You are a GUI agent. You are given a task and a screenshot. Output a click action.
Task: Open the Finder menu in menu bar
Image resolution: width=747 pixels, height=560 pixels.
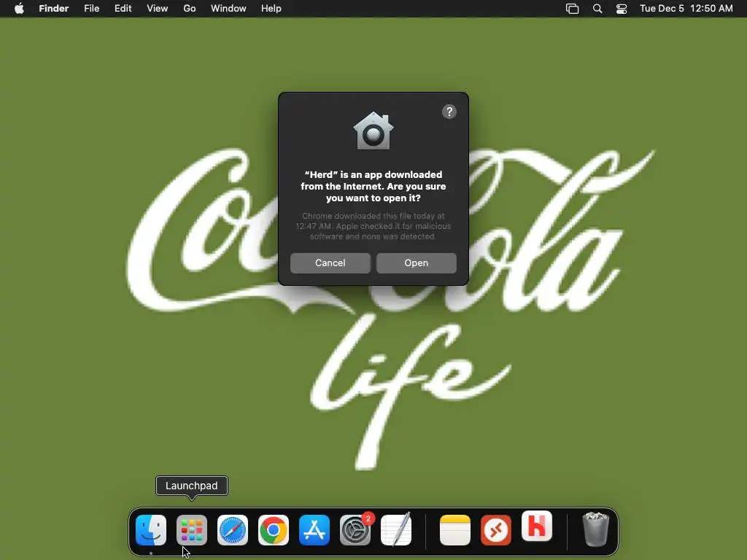click(x=54, y=9)
